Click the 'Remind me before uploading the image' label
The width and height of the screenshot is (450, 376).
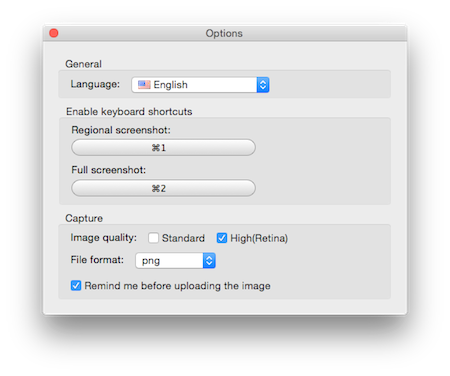tap(177, 286)
